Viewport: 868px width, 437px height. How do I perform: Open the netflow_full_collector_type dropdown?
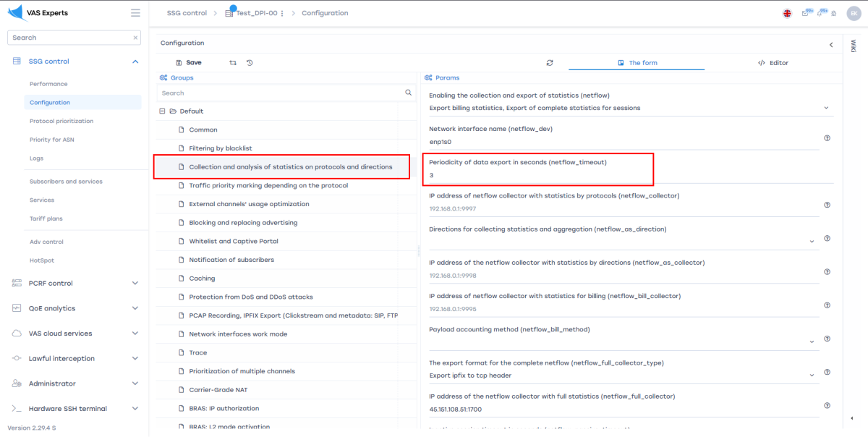(812, 376)
